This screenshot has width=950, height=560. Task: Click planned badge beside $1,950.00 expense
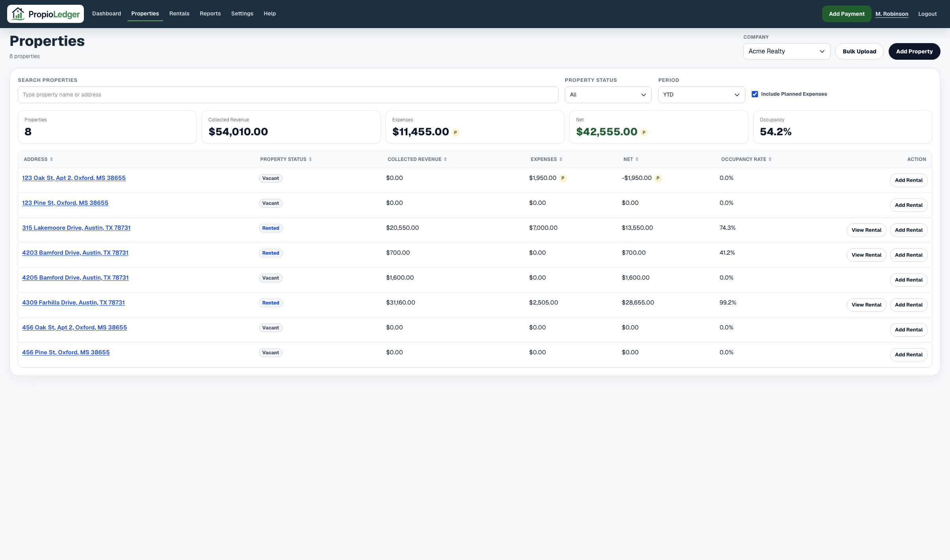click(x=563, y=178)
